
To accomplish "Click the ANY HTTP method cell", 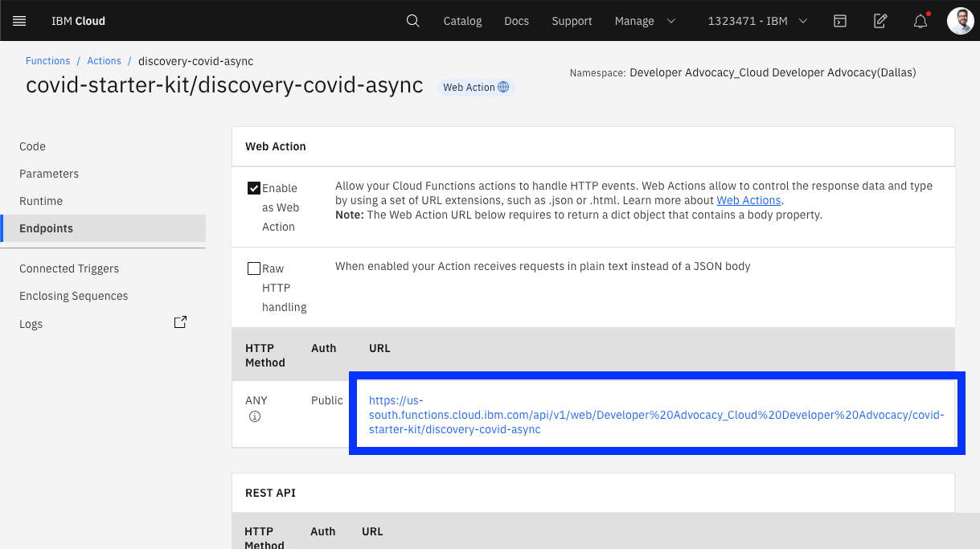I will point(256,400).
